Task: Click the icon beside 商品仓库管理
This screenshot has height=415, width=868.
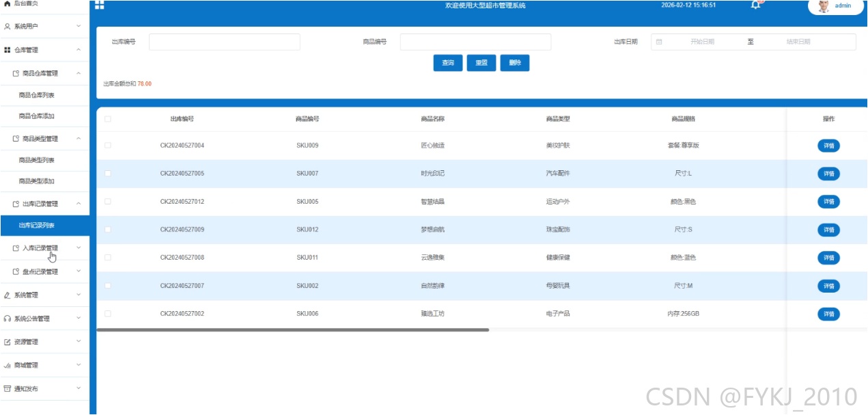Action: point(16,73)
